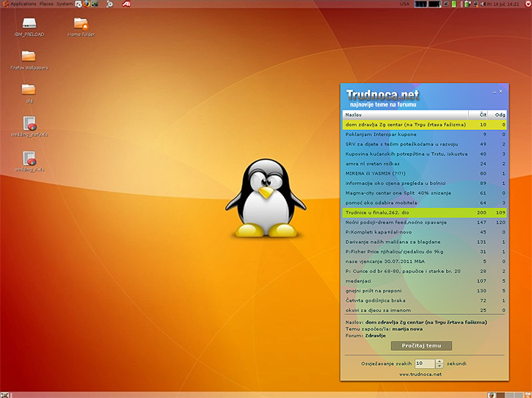Select row 'medenjaci'

[424, 281]
